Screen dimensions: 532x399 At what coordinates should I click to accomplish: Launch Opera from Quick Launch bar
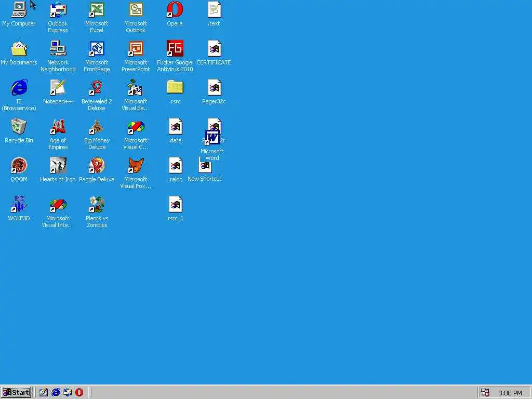click(79, 393)
